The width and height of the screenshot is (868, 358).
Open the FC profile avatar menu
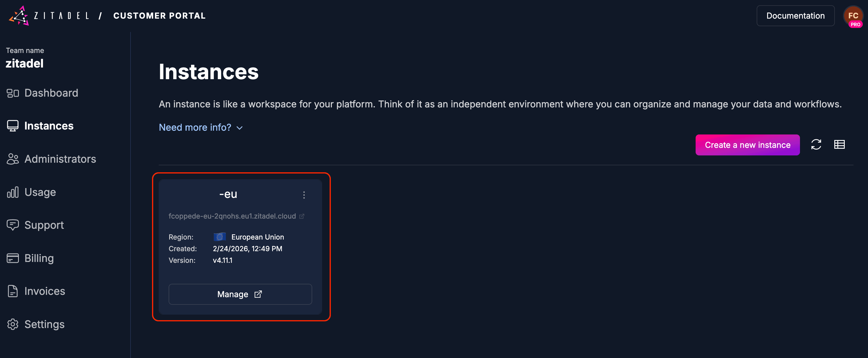point(853,16)
